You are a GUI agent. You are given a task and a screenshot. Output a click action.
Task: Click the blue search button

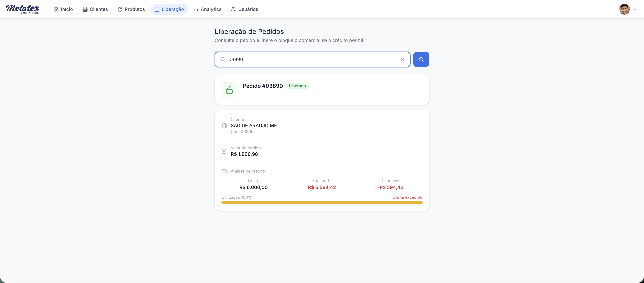[x=421, y=60]
